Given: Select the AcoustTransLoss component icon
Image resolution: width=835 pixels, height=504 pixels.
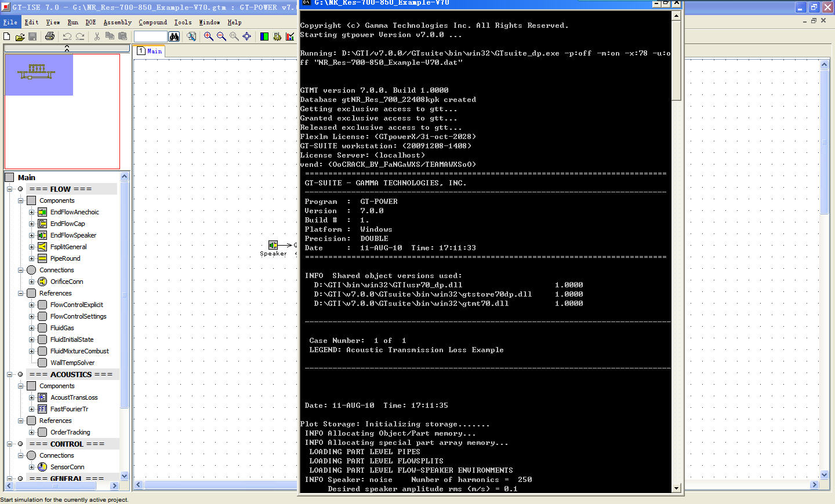Looking at the screenshot, I should (x=42, y=397).
